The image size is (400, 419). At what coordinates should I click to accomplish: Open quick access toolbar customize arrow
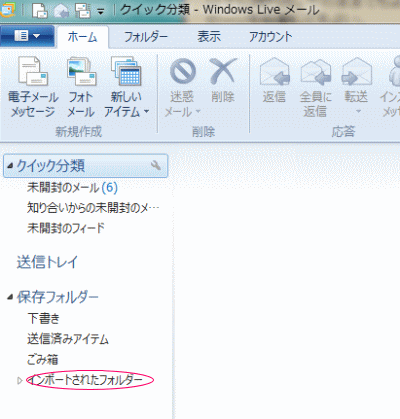click(100, 12)
